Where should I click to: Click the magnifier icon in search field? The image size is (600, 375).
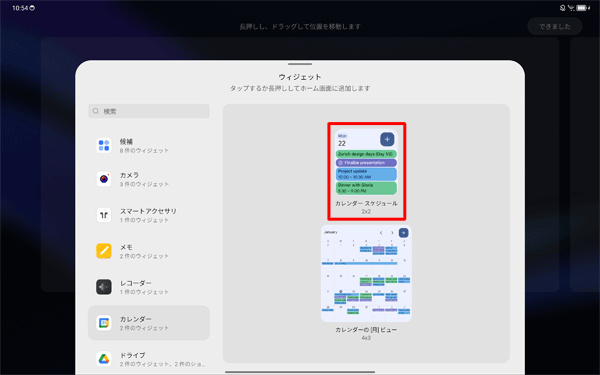pos(96,111)
